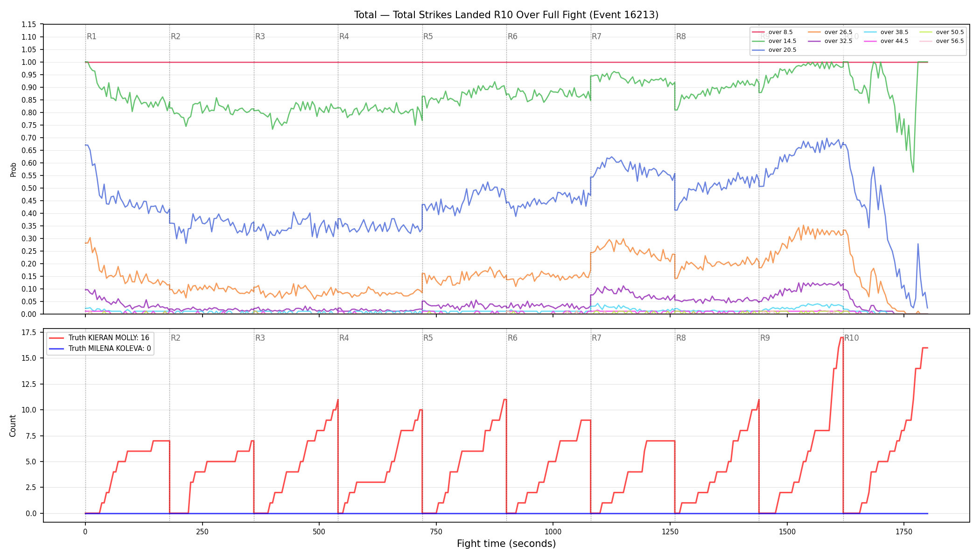Image resolution: width=980 pixels, height=560 pixels.
Task: Click the 500 tick label on time axis
Action: pos(319,532)
